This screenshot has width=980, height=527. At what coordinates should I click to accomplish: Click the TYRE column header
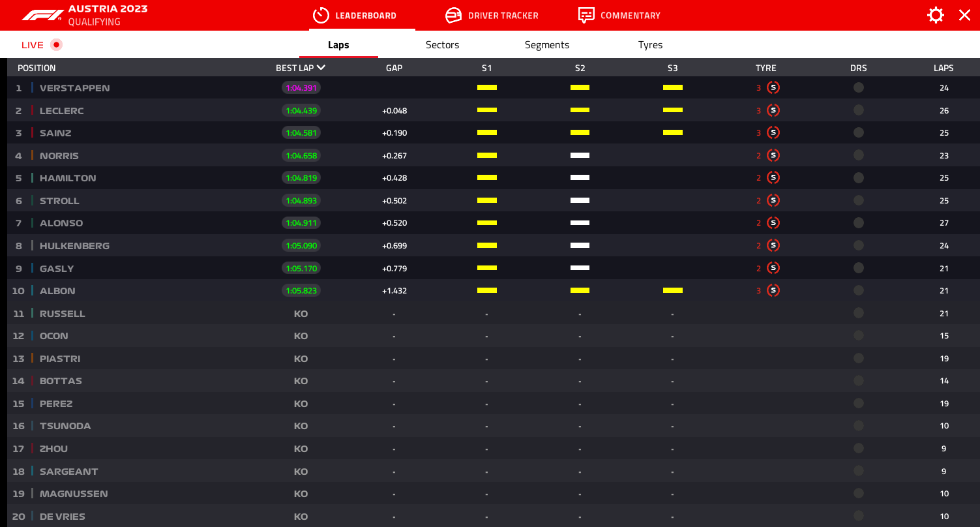click(x=766, y=68)
